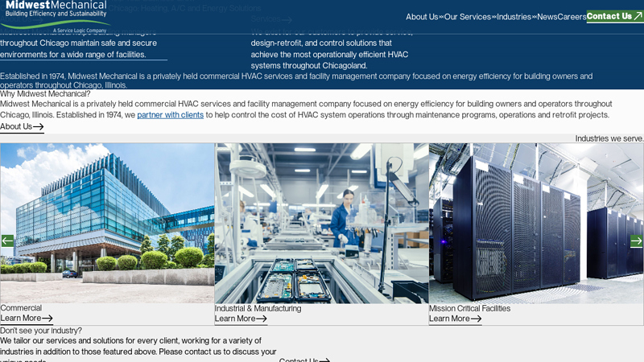Click the Commercial building image
This screenshot has width=644, height=362.
click(107, 223)
